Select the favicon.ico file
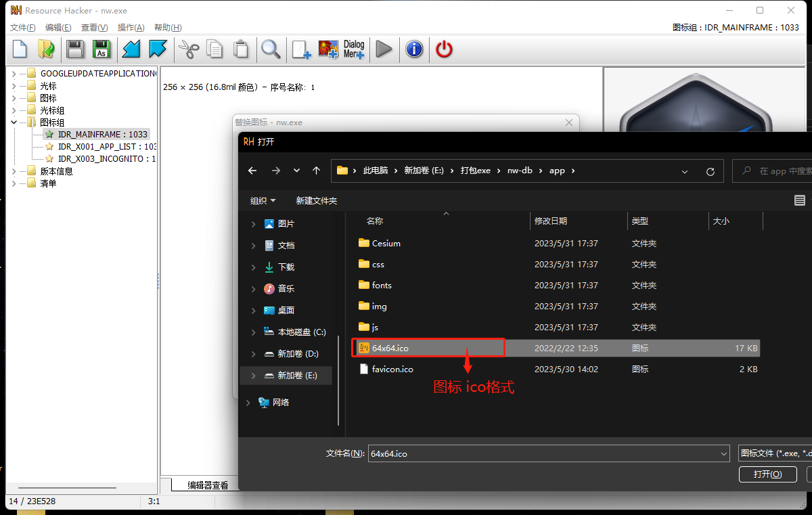Screen dimensions: 812x515 point(558,369)
